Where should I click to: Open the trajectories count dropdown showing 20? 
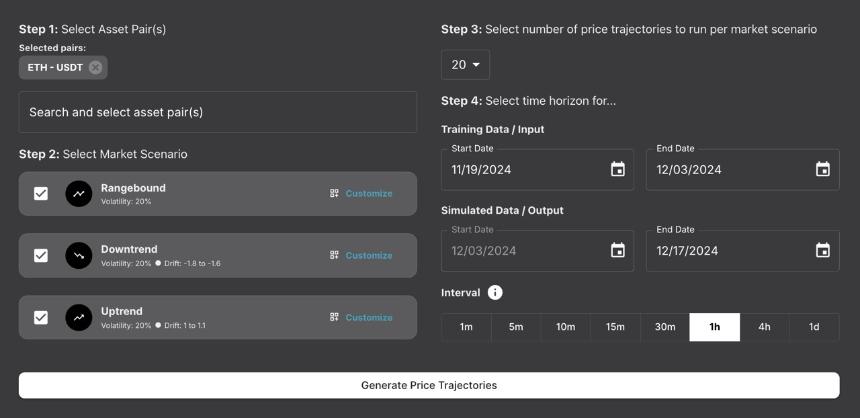[466, 65]
